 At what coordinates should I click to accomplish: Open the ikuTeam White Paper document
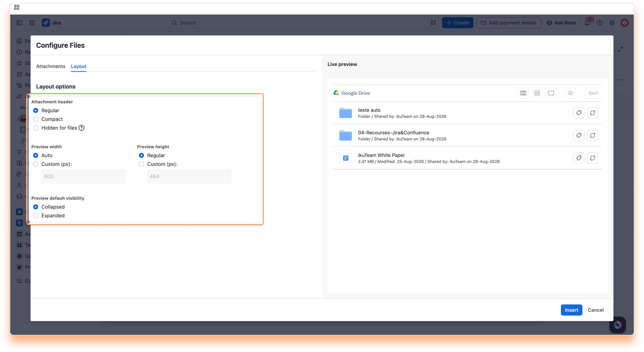point(381,155)
